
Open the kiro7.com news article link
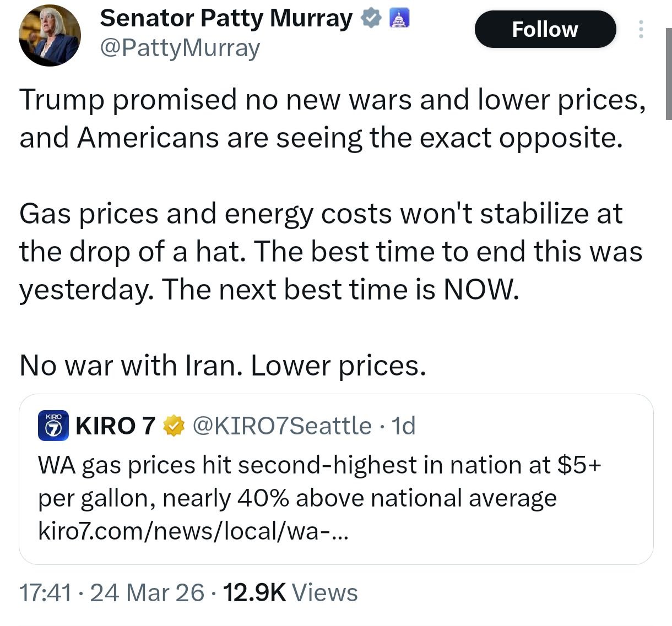pos(193,531)
